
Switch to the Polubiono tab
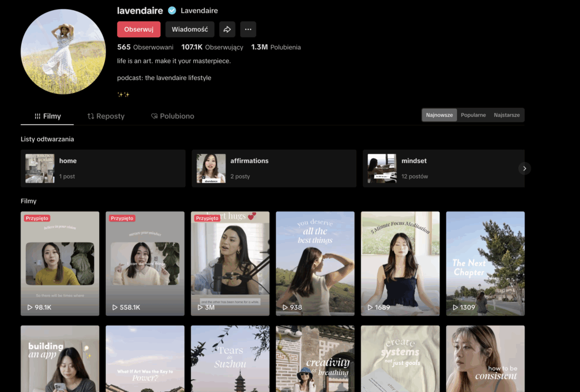(x=173, y=116)
